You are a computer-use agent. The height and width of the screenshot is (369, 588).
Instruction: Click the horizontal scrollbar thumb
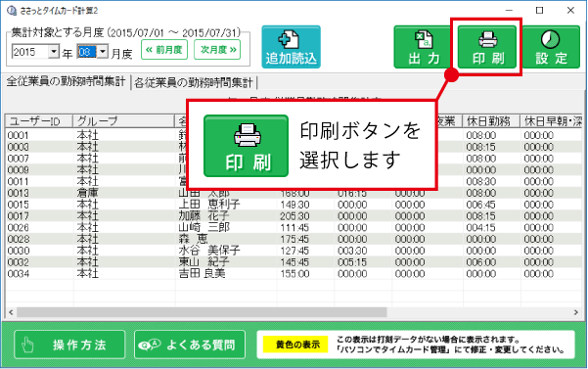pos(202,312)
